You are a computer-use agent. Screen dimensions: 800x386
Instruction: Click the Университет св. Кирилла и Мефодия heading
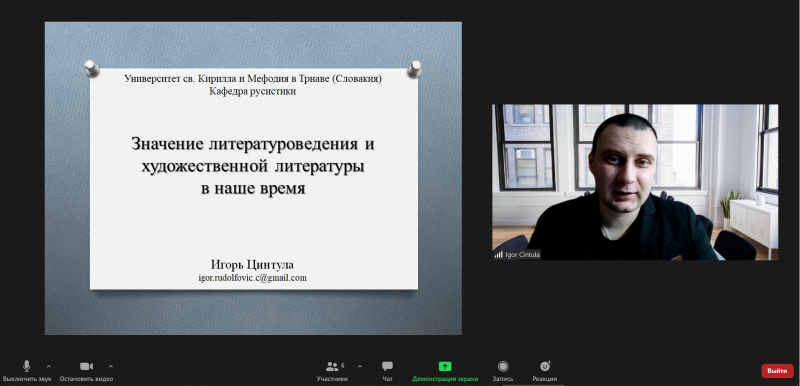click(x=253, y=79)
